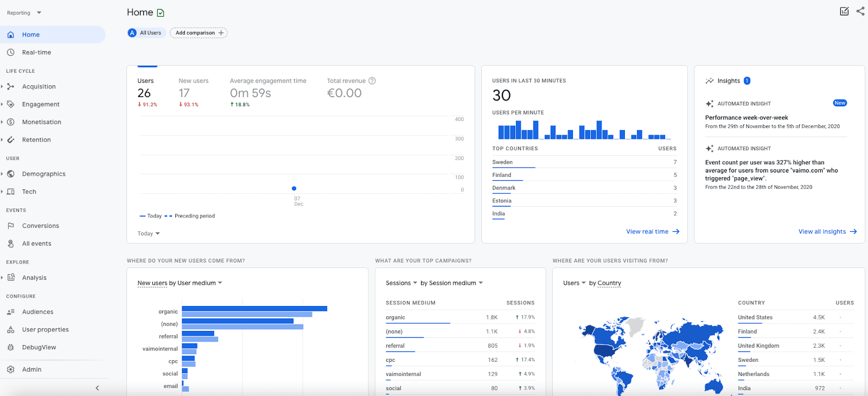Click the data point on 07 Dec
Image resolution: width=868 pixels, height=396 pixels.
294,189
